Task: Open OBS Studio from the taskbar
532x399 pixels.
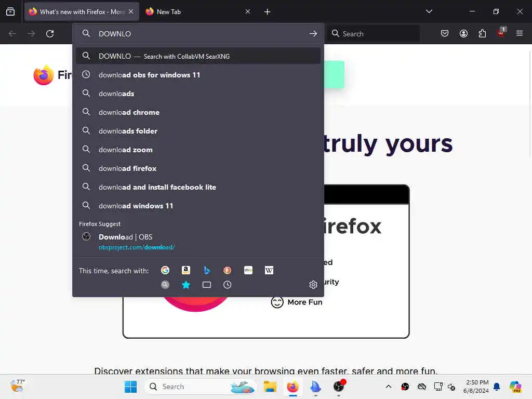Action: pyautogui.click(x=339, y=387)
